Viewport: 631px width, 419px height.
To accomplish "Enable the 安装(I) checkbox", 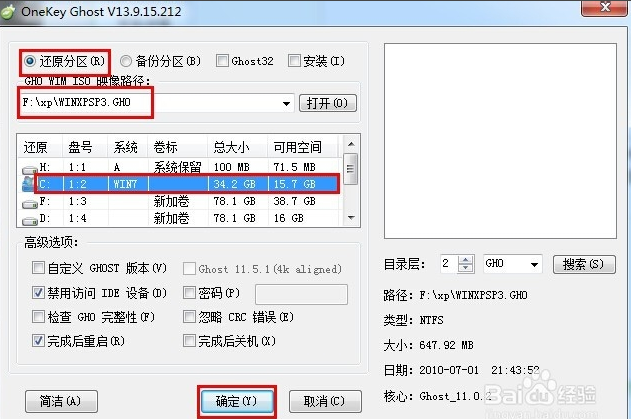I will (x=294, y=61).
